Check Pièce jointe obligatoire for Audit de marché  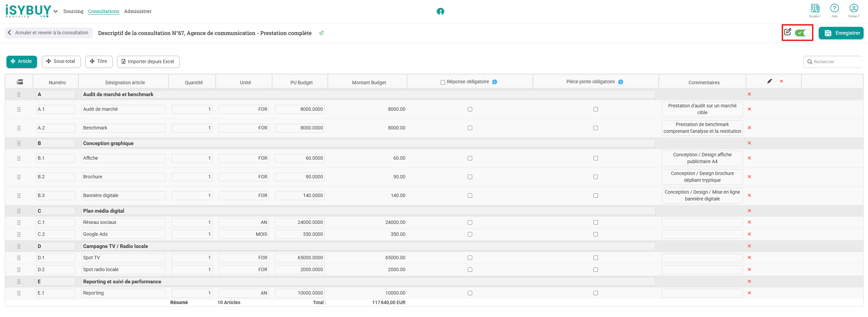[x=596, y=109]
